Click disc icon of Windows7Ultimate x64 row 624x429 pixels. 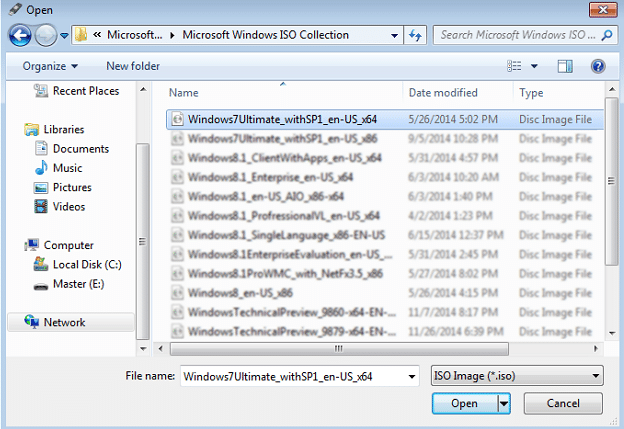click(x=177, y=119)
